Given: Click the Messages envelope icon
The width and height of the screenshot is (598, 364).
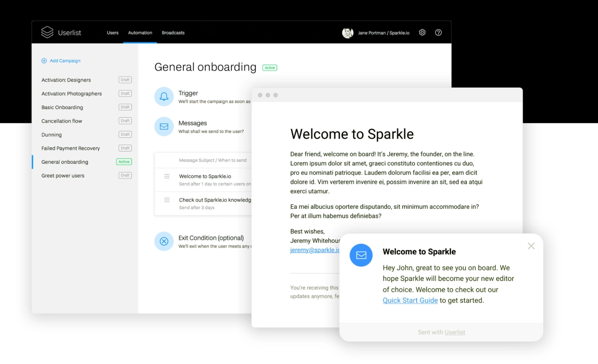Looking at the screenshot, I should 164,126.
